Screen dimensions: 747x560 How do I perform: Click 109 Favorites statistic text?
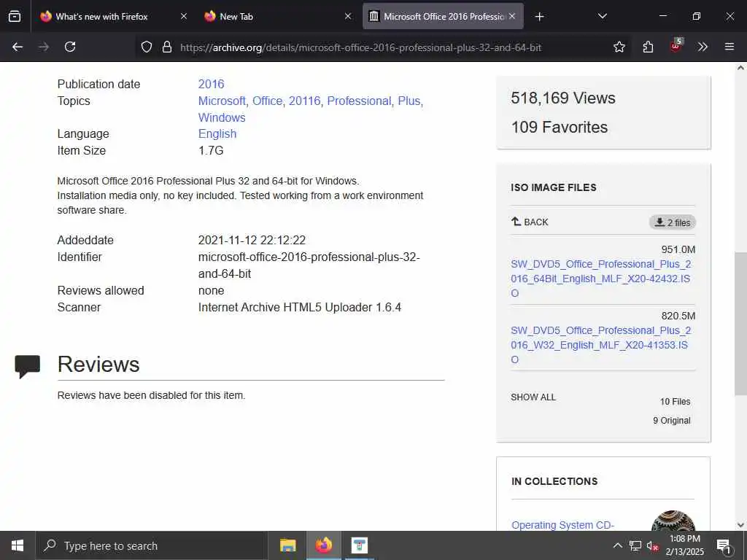tap(560, 127)
